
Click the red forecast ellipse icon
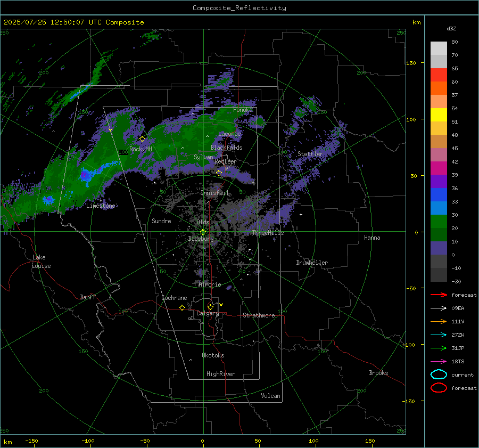439,388
